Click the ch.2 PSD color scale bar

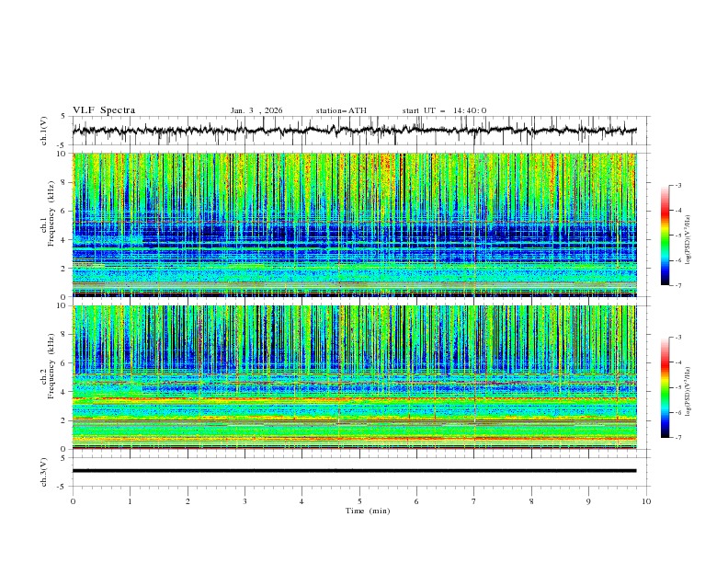tap(665, 387)
